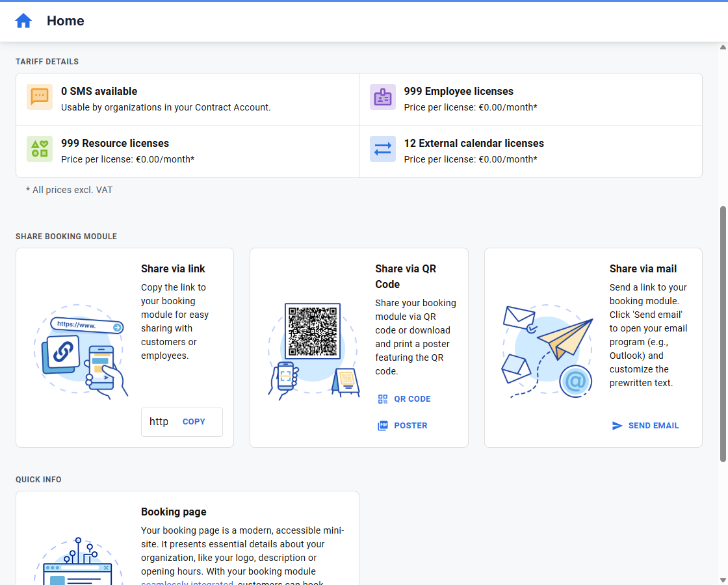Click the 'Share via QR Code' card title
Image resolution: width=728 pixels, height=585 pixels.
406,276
